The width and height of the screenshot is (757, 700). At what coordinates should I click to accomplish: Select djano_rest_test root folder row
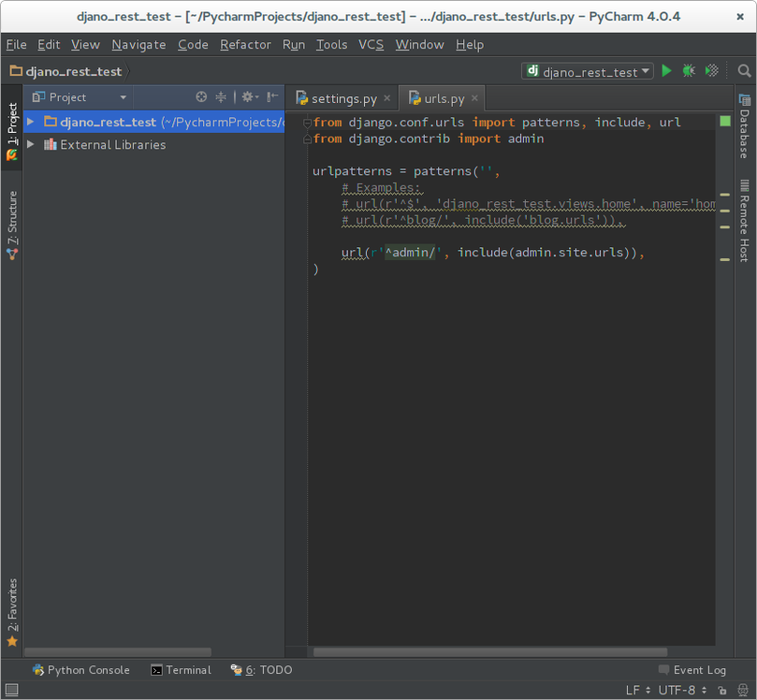click(153, 122)
